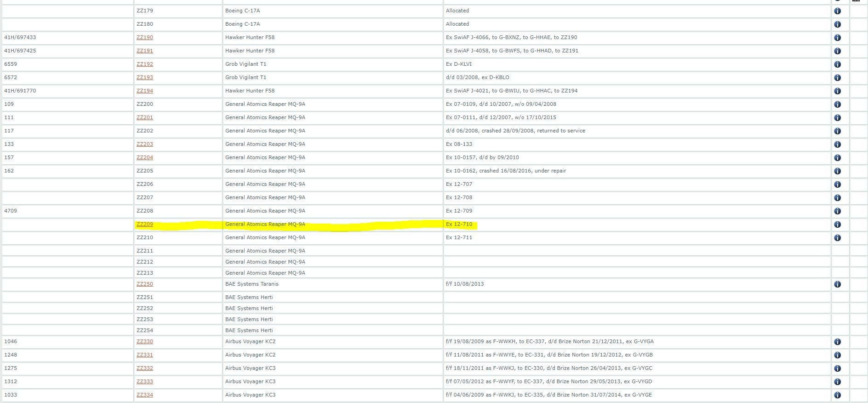
Task: Open the info icon for ZZ201 Reaper
Action: pos(837,118)
